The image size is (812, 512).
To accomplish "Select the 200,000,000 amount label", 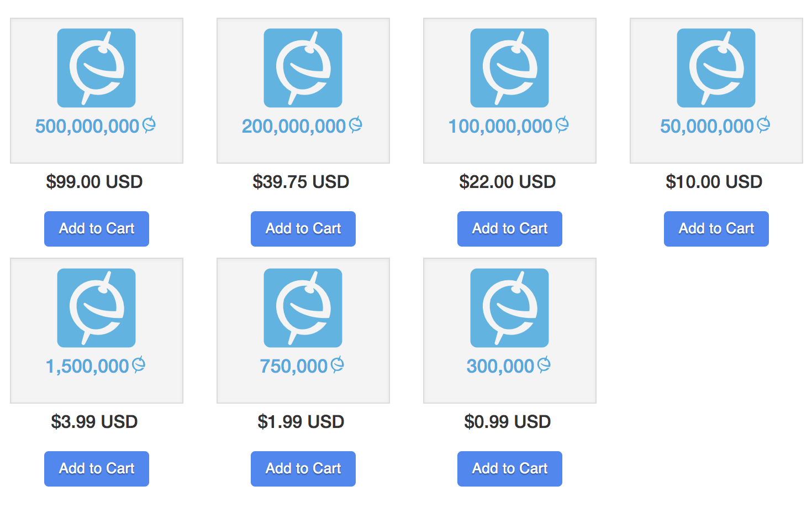I will click(294, 127).
